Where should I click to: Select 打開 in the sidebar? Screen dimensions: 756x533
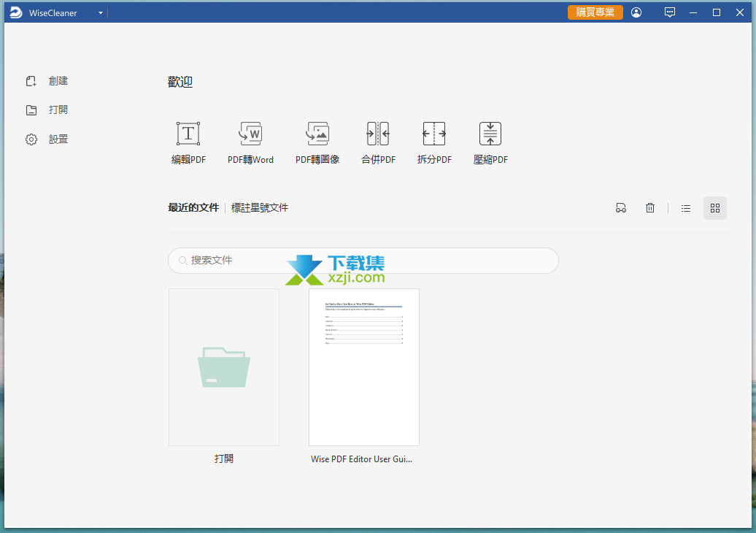[x=47, y=110]
